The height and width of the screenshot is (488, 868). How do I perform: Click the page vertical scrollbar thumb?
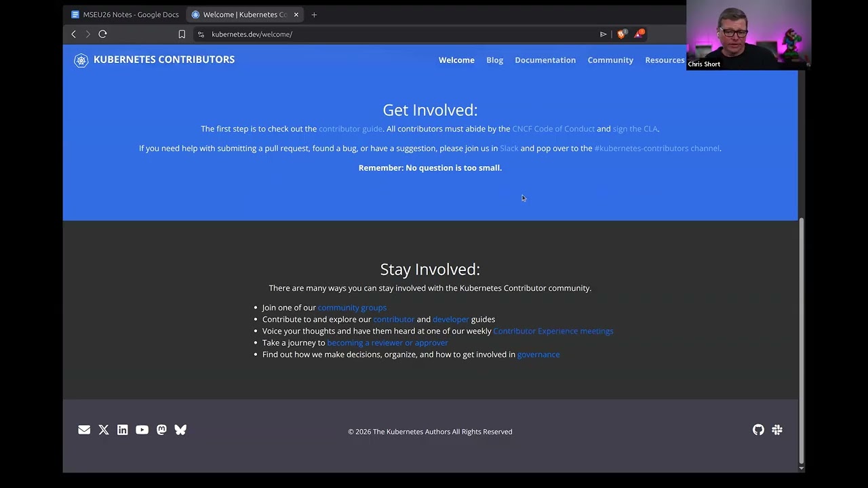pos(801,339)
